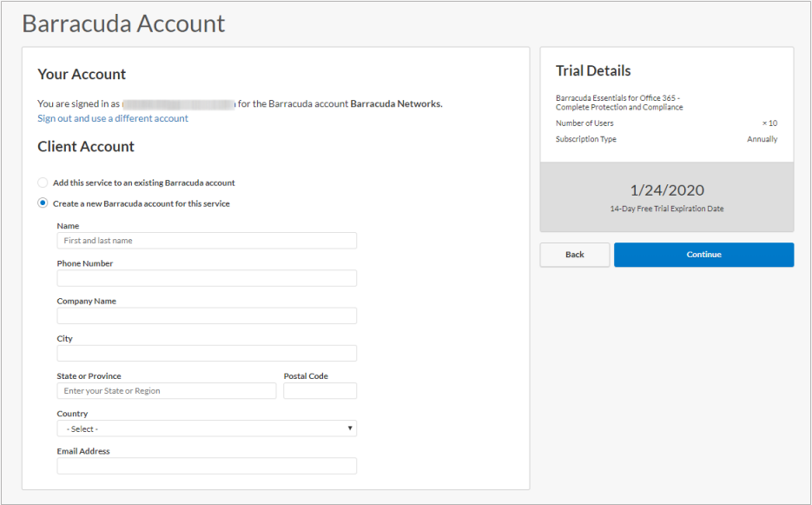This screenshot has width=812, height=505.
Task: Click the Client Account section heading
Action: pyautogui.click(x=86, y=147)
